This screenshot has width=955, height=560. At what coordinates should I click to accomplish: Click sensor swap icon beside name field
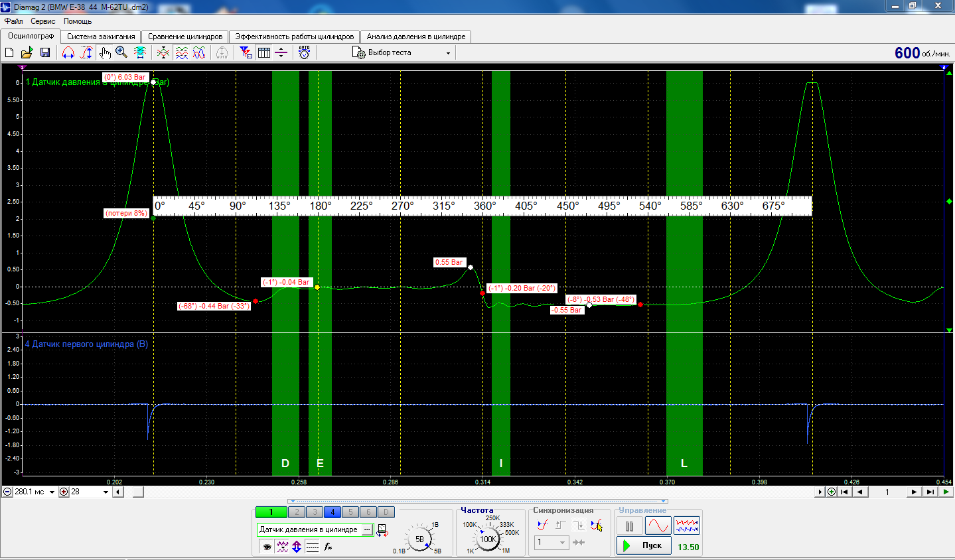[x=382, y=530]
